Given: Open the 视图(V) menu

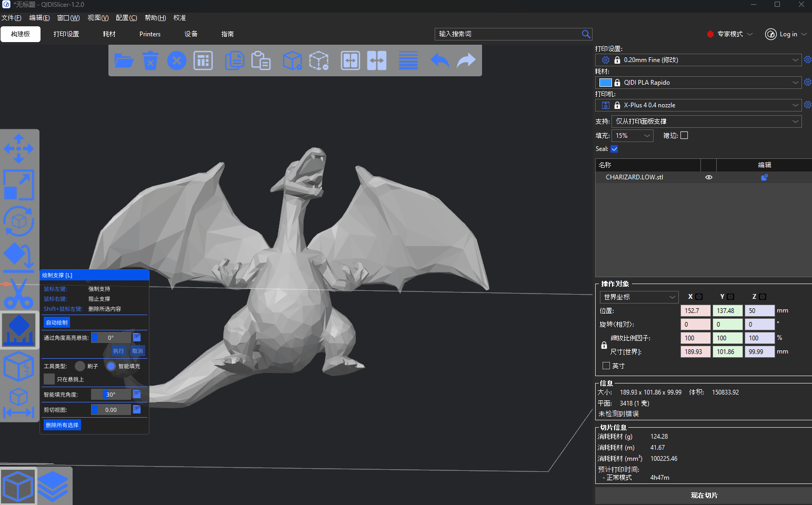Looking at the screenshot, I should pos(98,18).
